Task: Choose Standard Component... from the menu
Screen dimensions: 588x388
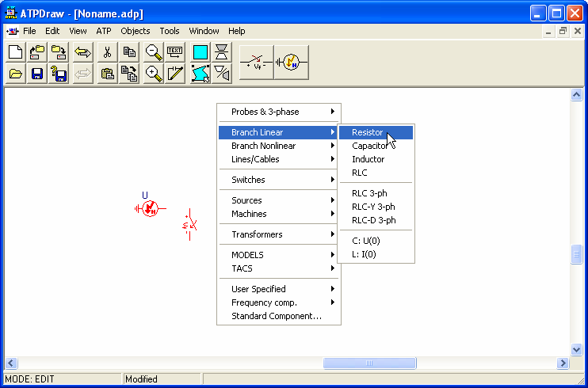Action: [279, 317]
